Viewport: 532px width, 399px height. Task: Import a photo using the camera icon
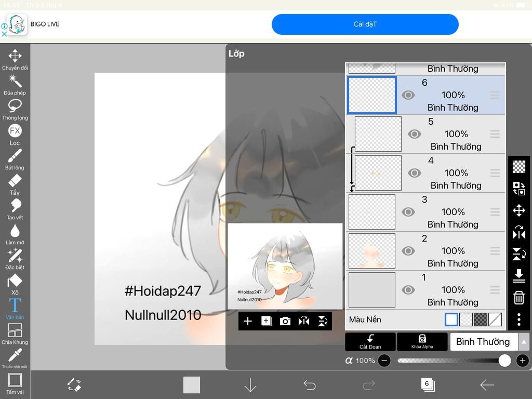[x=285, y=321]
